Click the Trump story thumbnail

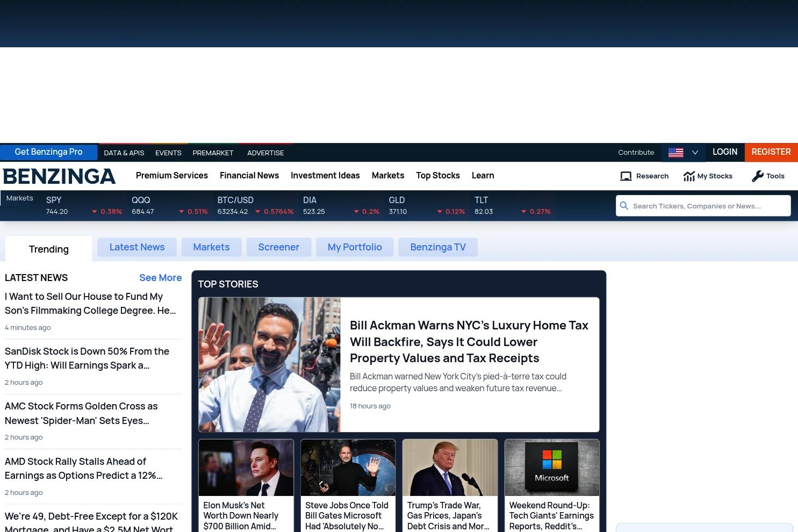[x=450, y=468]
